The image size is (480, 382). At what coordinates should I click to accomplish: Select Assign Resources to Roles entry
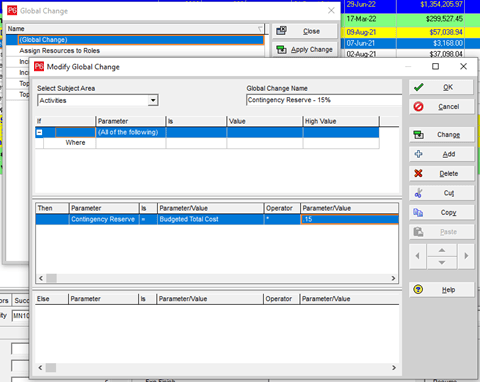click(60, 51)
